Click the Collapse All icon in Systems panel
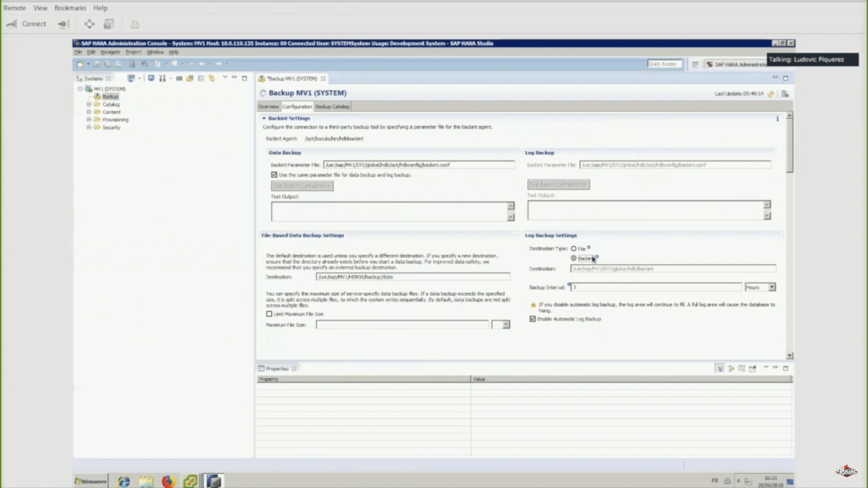Screen dimensions: 868x488 pos(201,78)
